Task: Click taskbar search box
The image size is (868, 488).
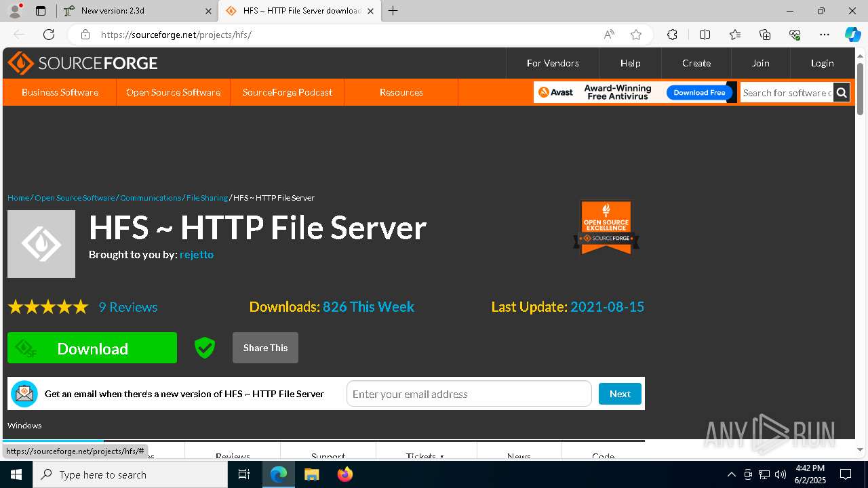Action: click(130, 474)
